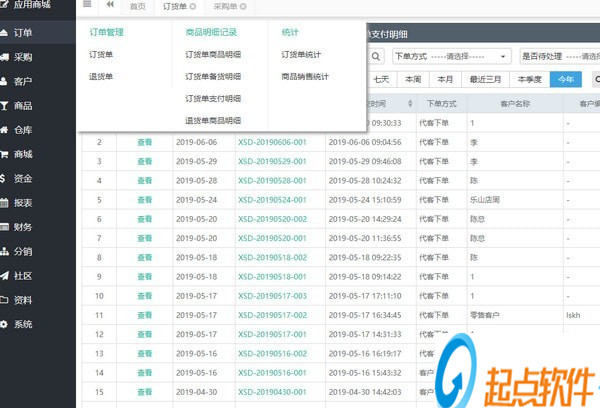Screen dimensions: 600x408
Task: Open the 商城 cart icon in sidebar
Action: click(x=4, y=154)
